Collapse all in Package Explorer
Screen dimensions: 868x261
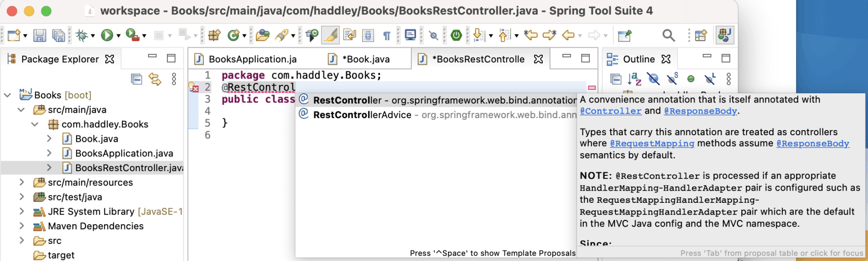tap(137, 79)
